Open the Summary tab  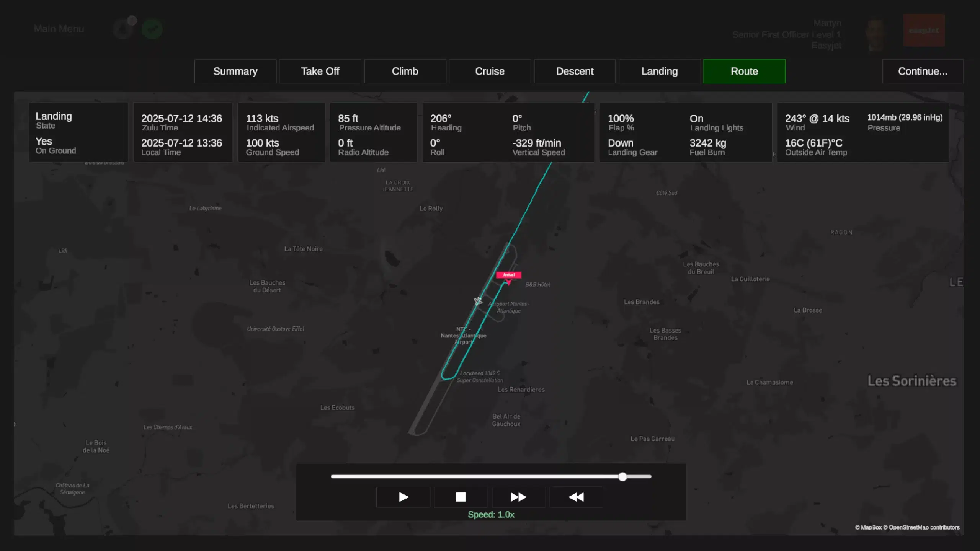click(x=235, y=71)
